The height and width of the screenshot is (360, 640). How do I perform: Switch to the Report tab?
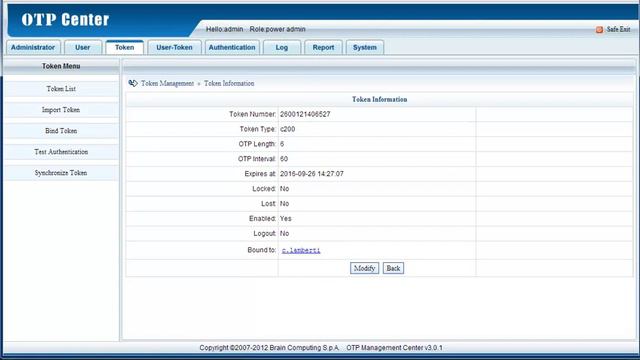pyautogui.click(x=323, y=47)
